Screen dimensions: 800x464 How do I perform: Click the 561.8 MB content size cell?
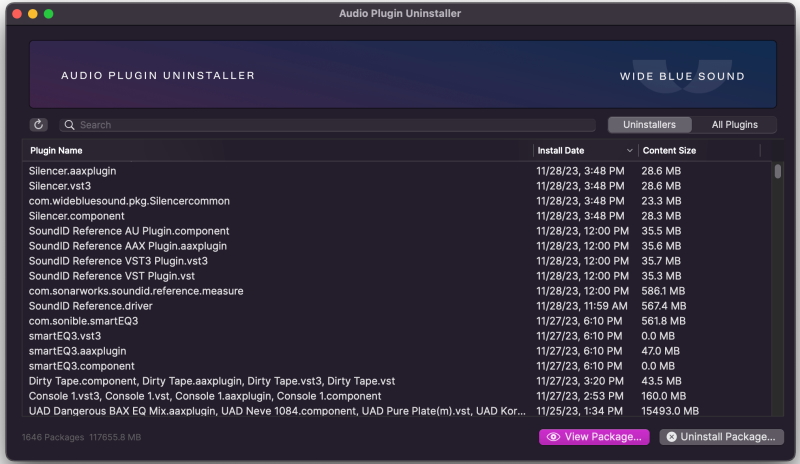[663, 321]
